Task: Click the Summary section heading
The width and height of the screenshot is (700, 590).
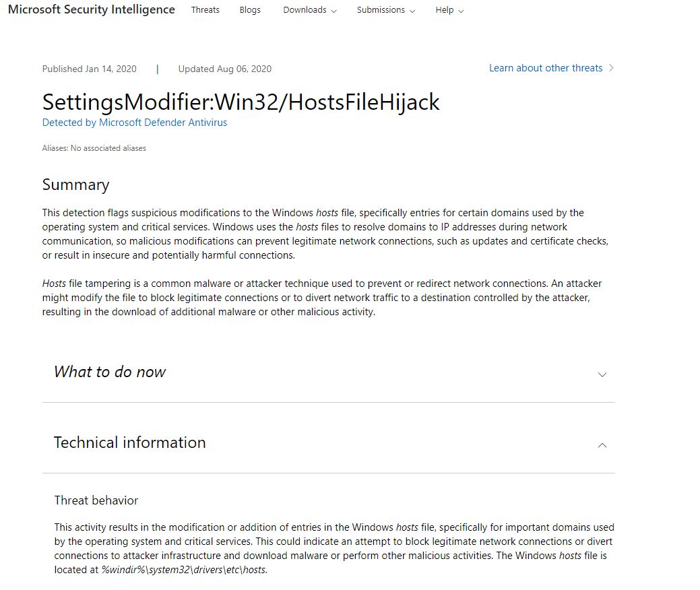Action: coord(75,185)
